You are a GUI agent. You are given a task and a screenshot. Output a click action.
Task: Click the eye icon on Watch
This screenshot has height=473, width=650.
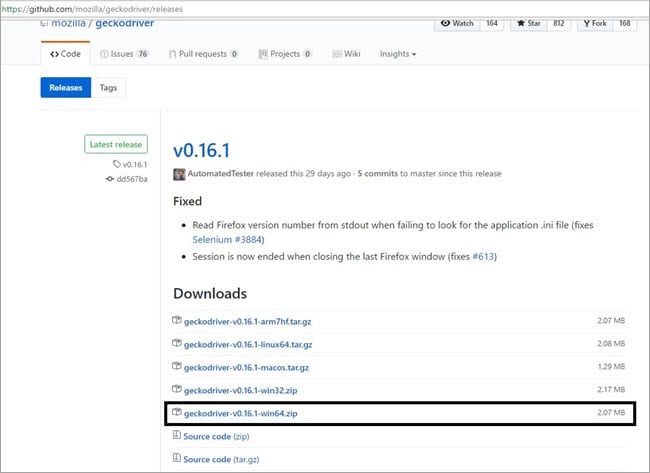[445, 23]
